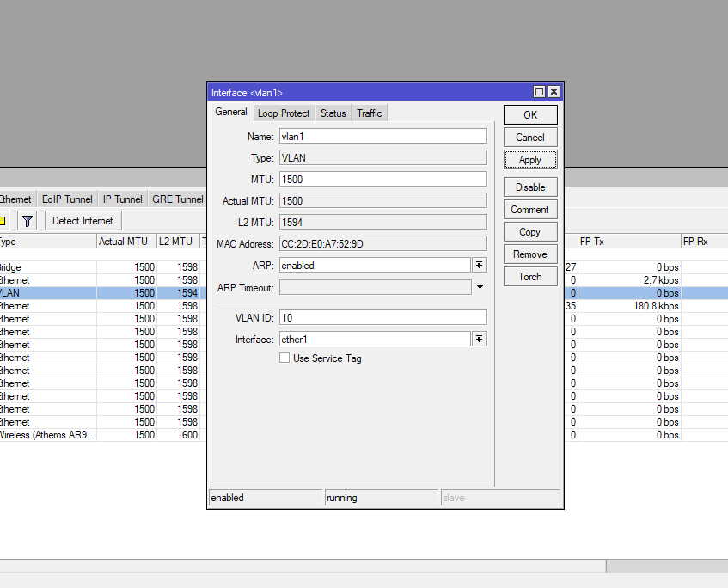728x588 pixels.
Task: Switch to the Loop Protect tab
Action: pyautogui.click(x=284, y=113)
